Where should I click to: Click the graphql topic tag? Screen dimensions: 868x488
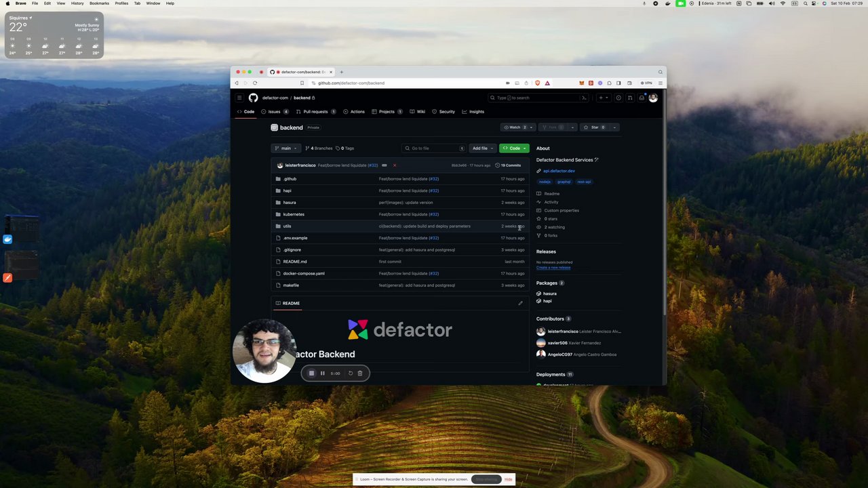coord(564,182)
